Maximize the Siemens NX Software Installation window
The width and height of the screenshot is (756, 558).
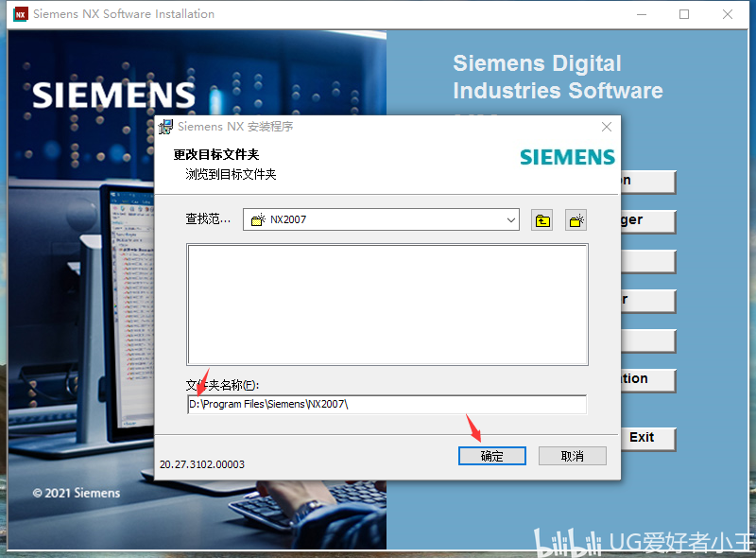tap(683, 14)
